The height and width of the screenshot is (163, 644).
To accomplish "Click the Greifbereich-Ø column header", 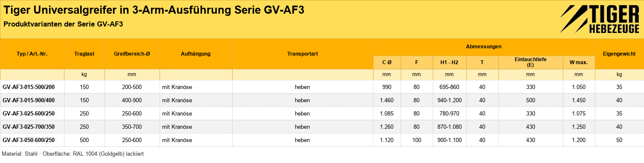I will coord(132,54).
